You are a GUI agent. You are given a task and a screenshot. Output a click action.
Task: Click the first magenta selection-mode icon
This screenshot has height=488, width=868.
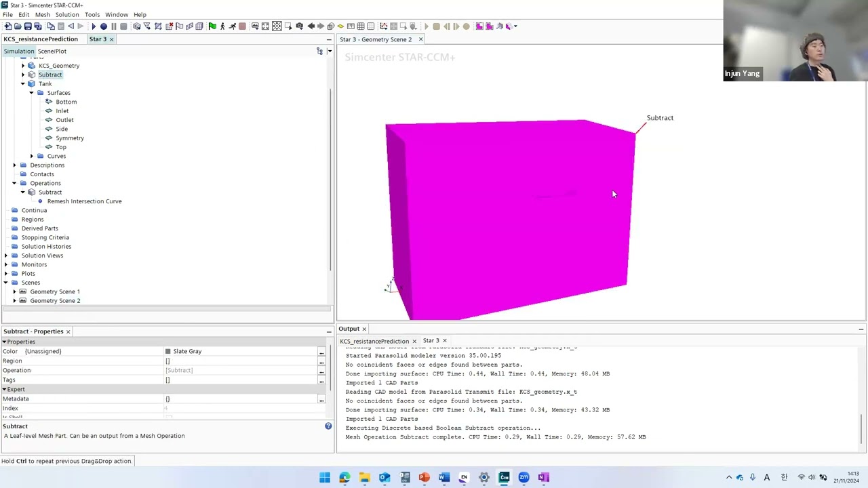(479, 26)
